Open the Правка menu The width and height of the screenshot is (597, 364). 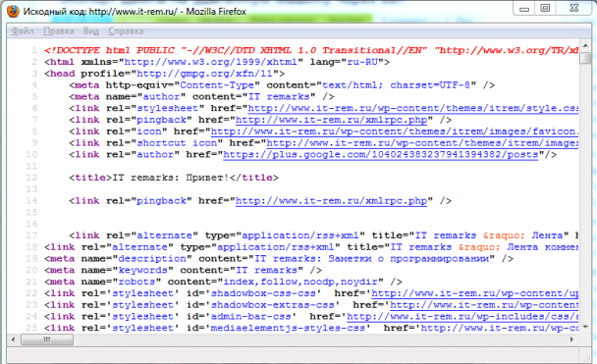pyautogui.click(x=59, y=30)
